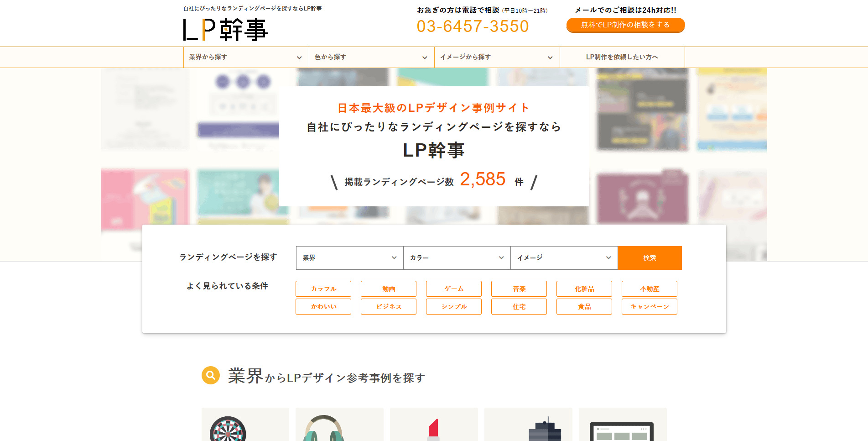Click tagline 自社にぴったりなランディングページを探すならLP幹事 at top

tap(252, 8)
